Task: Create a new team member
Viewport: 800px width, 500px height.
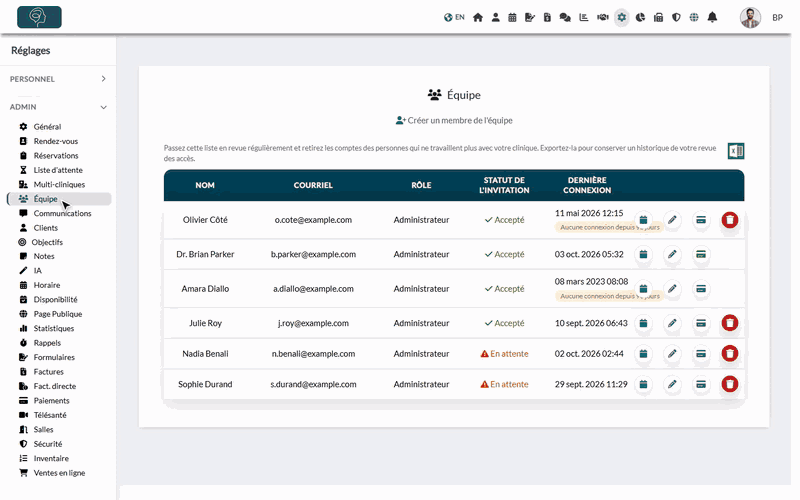Action: (x=454, y=120)
